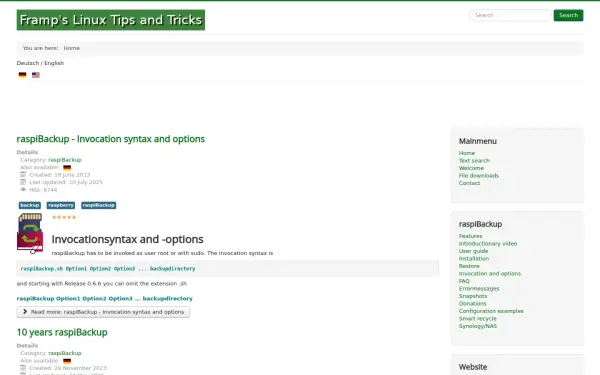Image resolution: width=600 pixels, height=375 pixels.
Task: Click the raspiBackup sidebar heading
Action: pos(480,224)
